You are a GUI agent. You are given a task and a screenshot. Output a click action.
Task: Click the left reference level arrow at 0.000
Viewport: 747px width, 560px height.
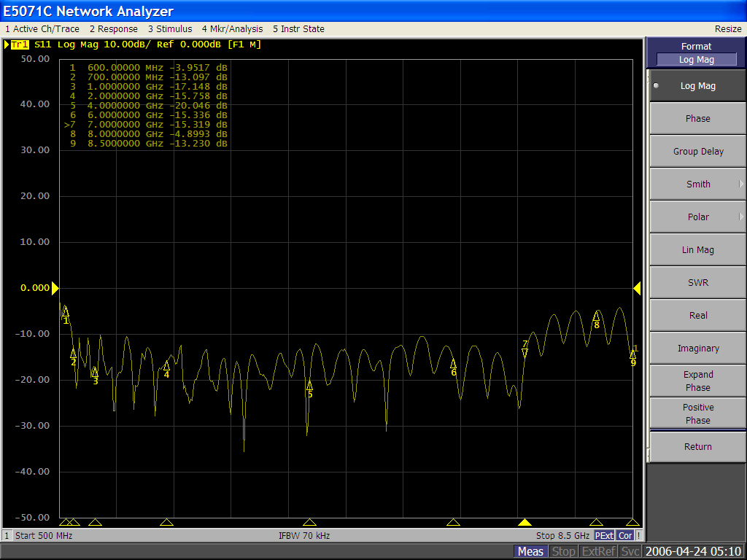click(55, 288)
